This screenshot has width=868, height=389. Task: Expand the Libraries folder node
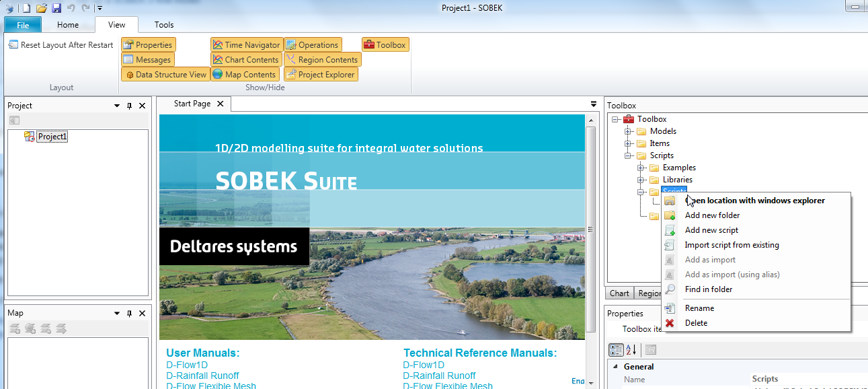point(641,180)
